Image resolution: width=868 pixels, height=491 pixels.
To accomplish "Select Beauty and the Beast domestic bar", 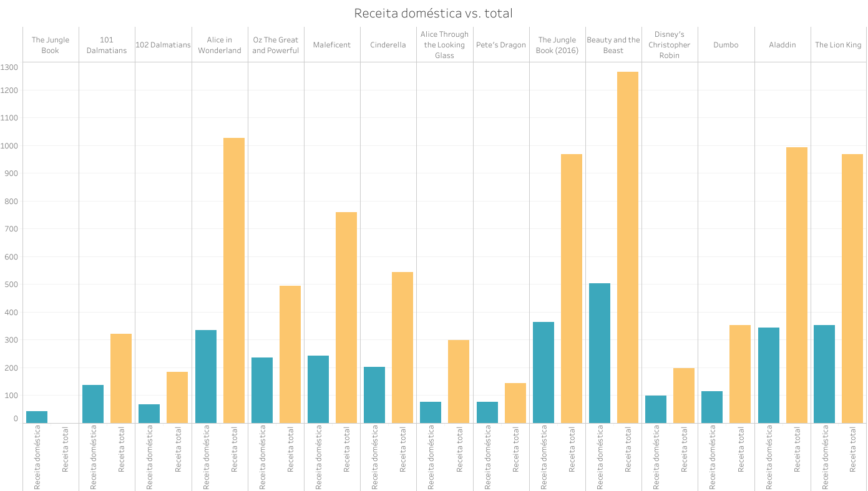I will (600, 353).
